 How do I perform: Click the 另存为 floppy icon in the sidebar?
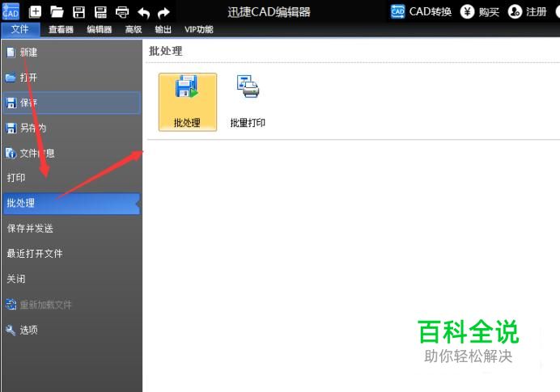click(11, 128)
